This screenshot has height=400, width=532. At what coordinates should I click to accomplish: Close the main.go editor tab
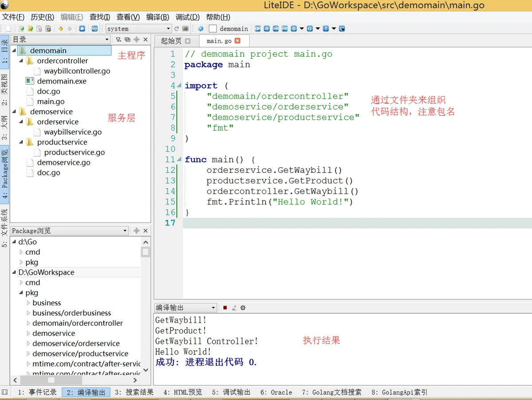pos(237,41)
